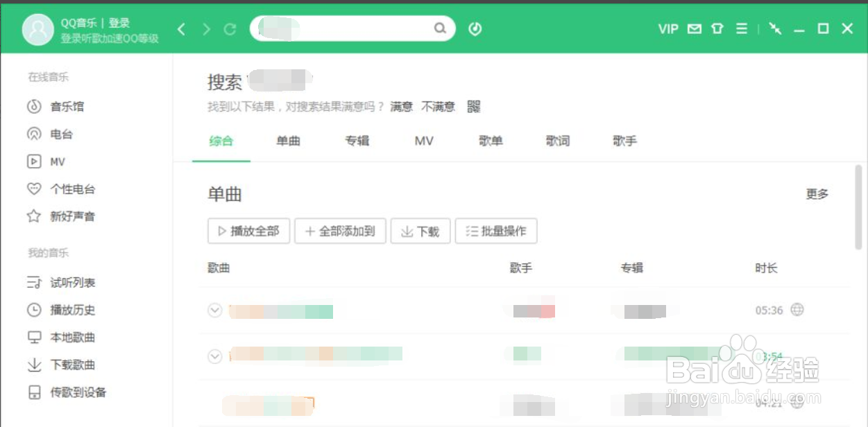The width and height of the screenshot is (868, 427).
Task: Open the MV section from sidebar
Action: pyautogui.click(x=59, y=162)
